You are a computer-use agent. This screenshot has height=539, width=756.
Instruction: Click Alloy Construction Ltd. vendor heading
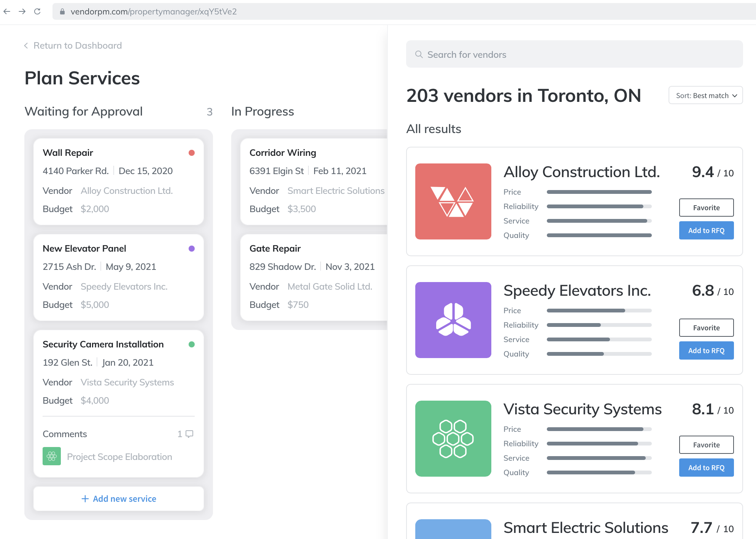(x=582, y=172)
